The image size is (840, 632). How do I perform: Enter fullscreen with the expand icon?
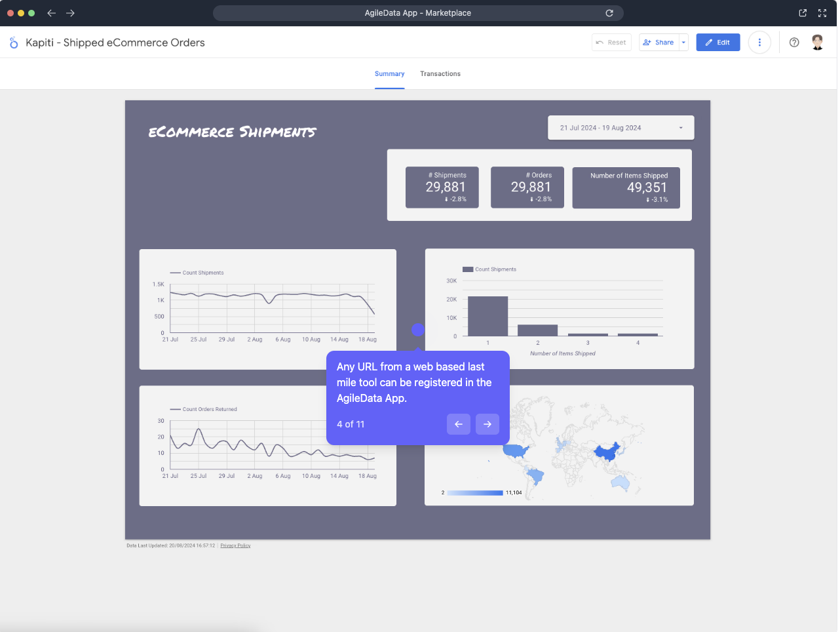[x=822, y=12]
